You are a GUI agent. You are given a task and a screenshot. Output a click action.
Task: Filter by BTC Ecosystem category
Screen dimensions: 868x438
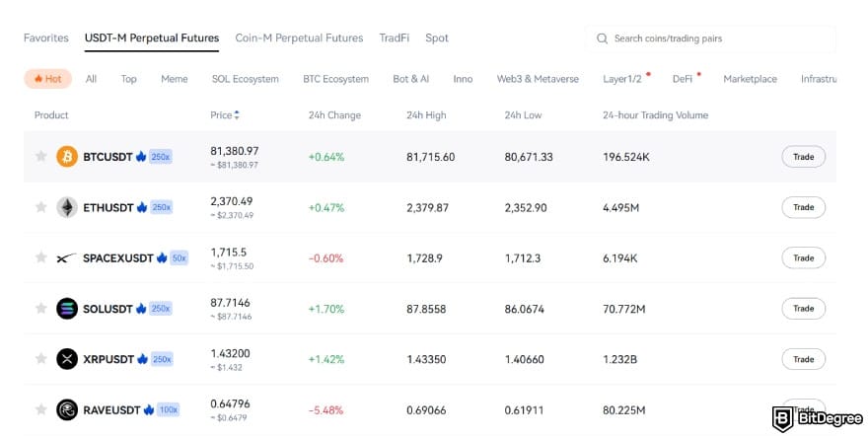[x=336, y=79]
